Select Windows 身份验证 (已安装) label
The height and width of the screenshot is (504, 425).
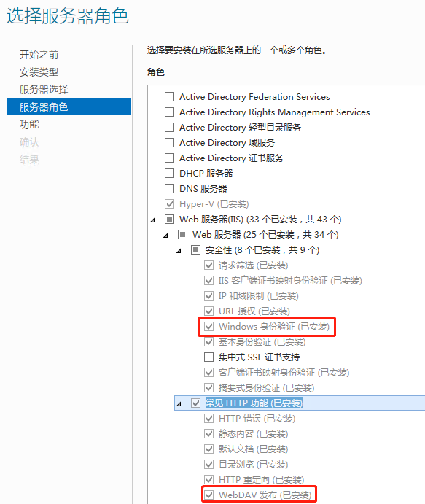click(274, 327)
